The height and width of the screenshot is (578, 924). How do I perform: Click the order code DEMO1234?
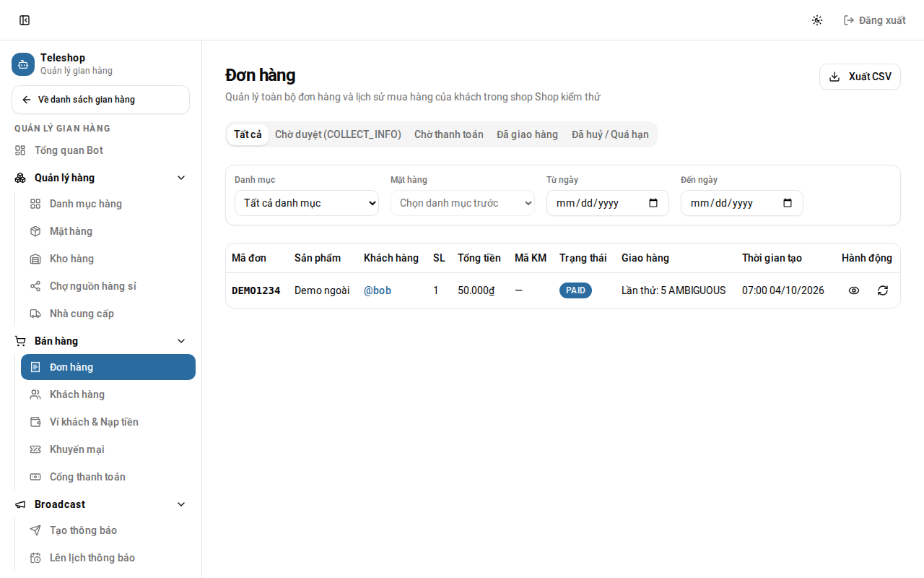tap(256, 290)
